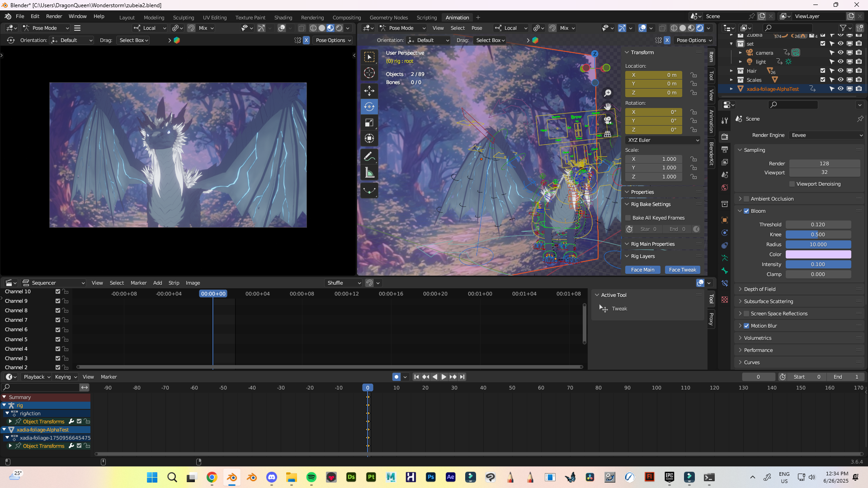
Task: Open the Render Engine dropdown
Action: (826, 135)
